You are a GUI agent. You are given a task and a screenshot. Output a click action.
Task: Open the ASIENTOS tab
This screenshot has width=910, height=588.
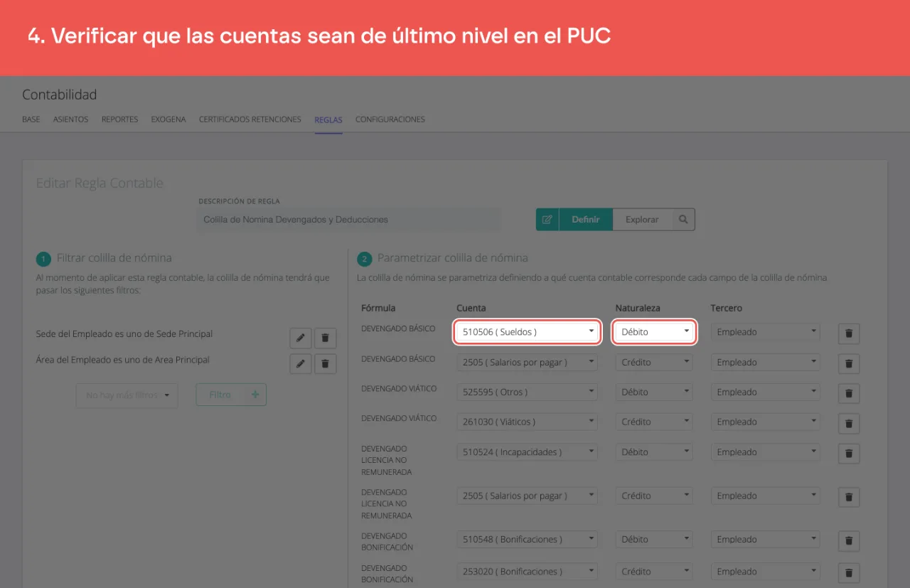click(71, 119)
